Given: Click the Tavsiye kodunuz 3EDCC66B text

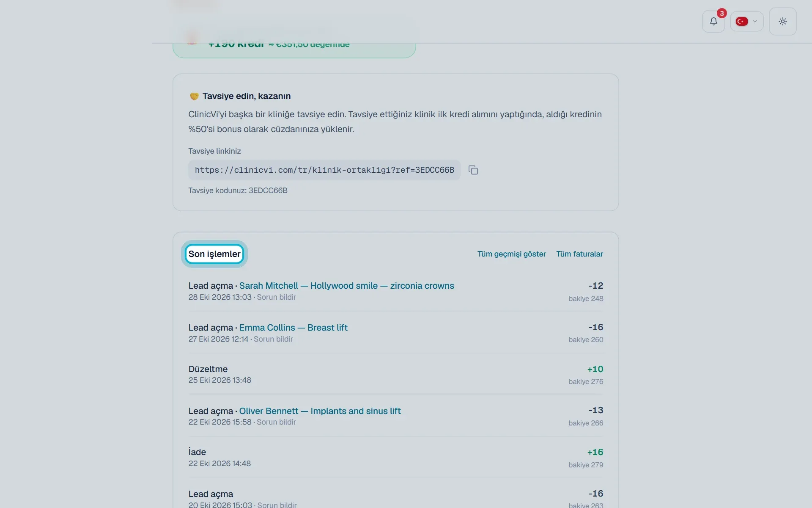Looking at the screenshot, I should tap(238, 190).
